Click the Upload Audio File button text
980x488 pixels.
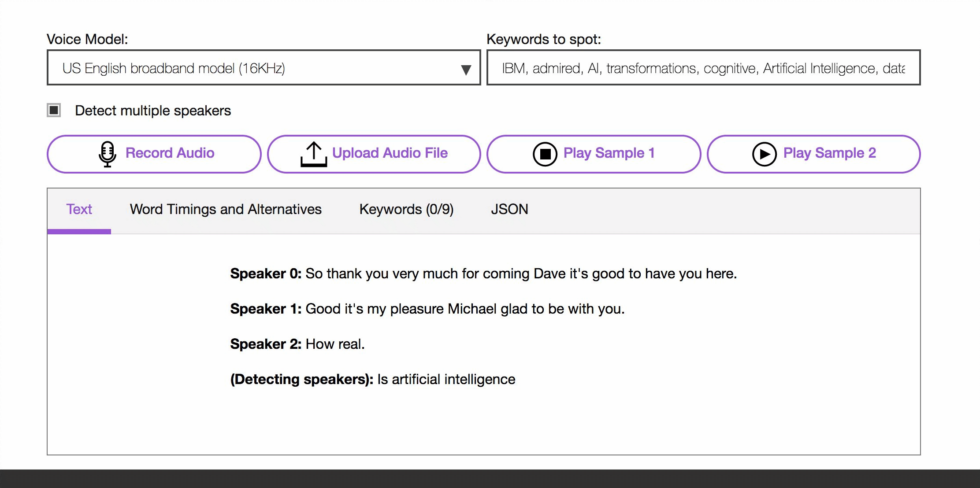(x=390, y=153)
